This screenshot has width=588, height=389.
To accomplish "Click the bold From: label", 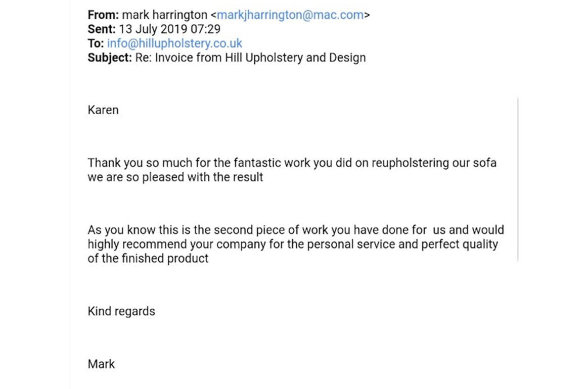I will [x=103, y=15].
